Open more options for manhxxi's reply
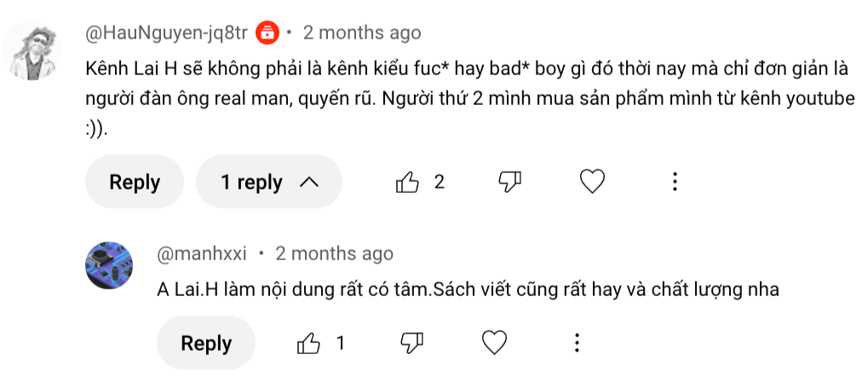 pos(577,343)
